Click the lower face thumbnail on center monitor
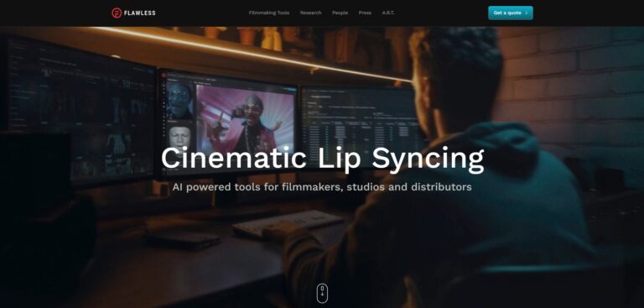 click(x=180, y=138)
